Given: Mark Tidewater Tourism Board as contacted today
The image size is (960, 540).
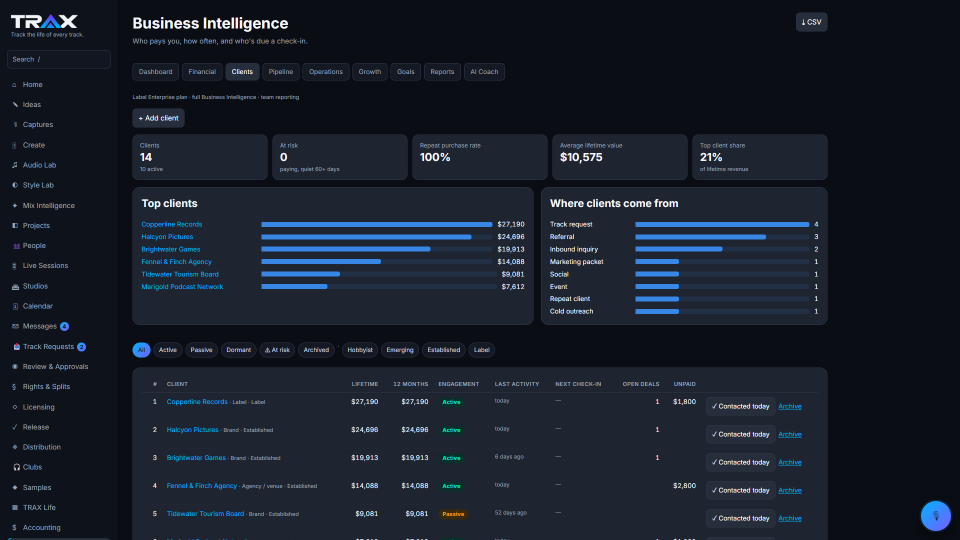Looking at the screenshot, I should pos(740,519).
